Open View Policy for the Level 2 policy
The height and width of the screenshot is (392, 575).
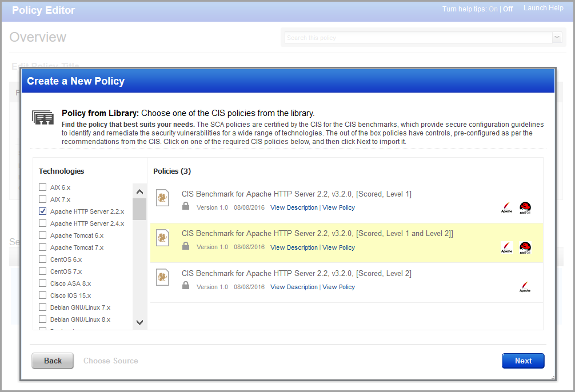tap(338, 287)
